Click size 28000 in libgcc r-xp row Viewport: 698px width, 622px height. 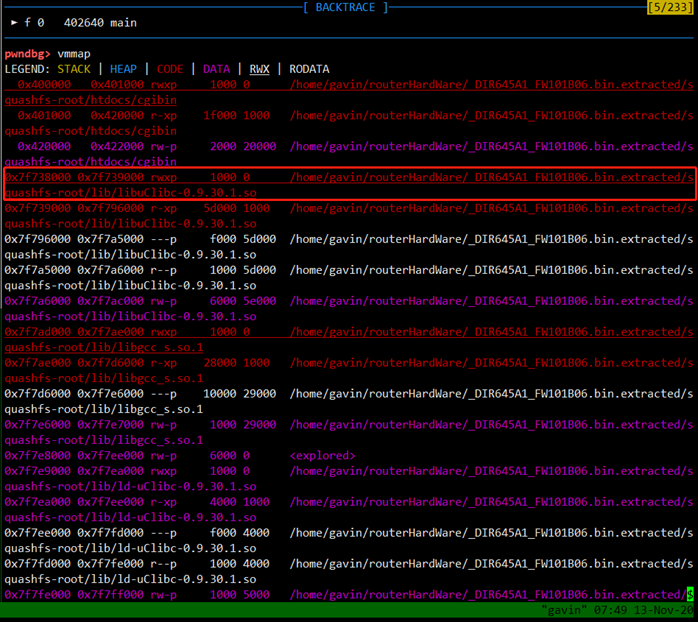(x=220, y=363)
